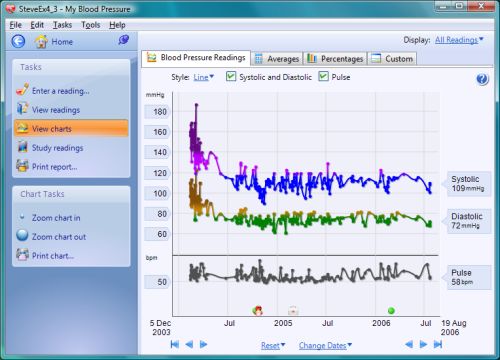Click the Enter a reading link
The image size is (500, 360).
click(61, 91)
